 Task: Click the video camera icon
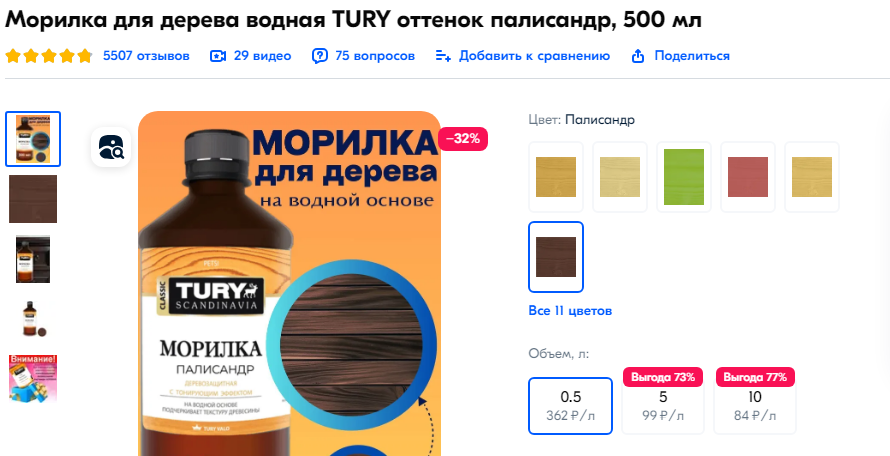coord(218,56)
